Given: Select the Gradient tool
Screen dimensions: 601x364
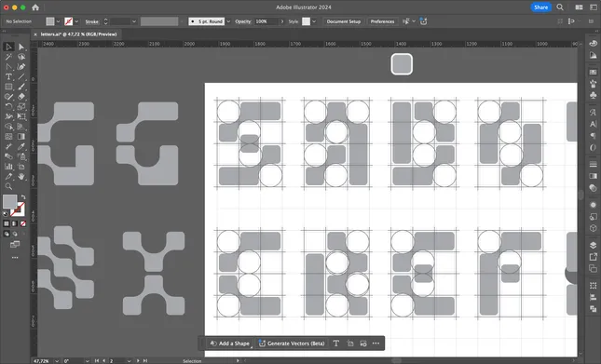Looking at the screenshot, I should (21, 136).
